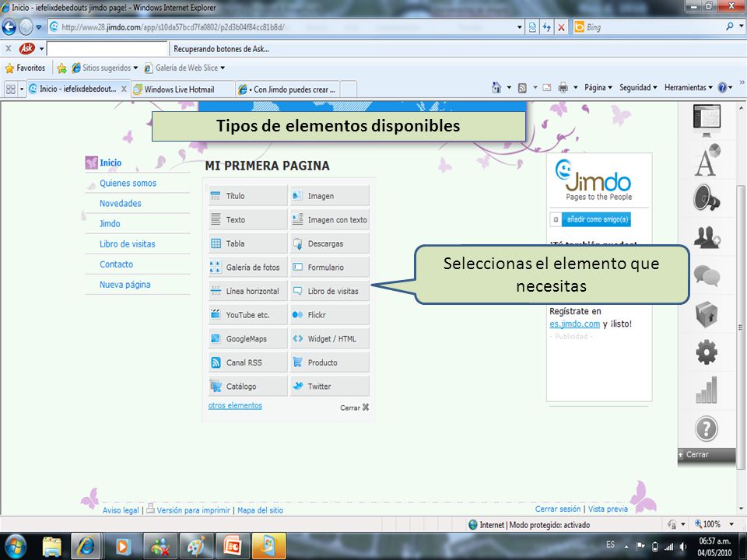Choose Galería de fotos element

pyautogui.click(x=247, y=267)
